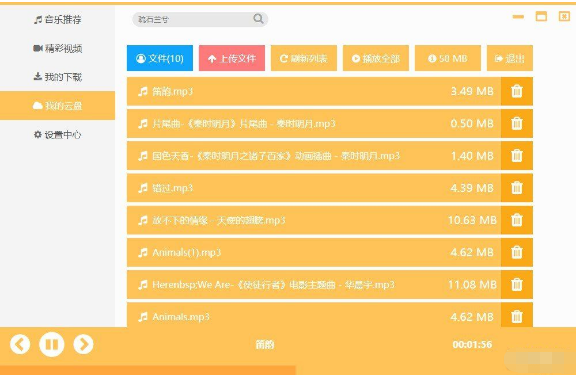
Task: Maximize the player window
Action: coord(541,16)
